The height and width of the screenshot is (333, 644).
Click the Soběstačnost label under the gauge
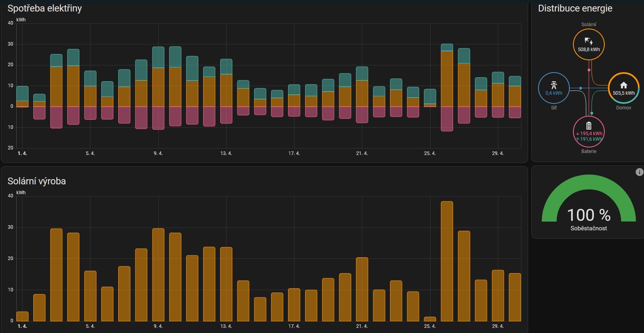(588, 228)
